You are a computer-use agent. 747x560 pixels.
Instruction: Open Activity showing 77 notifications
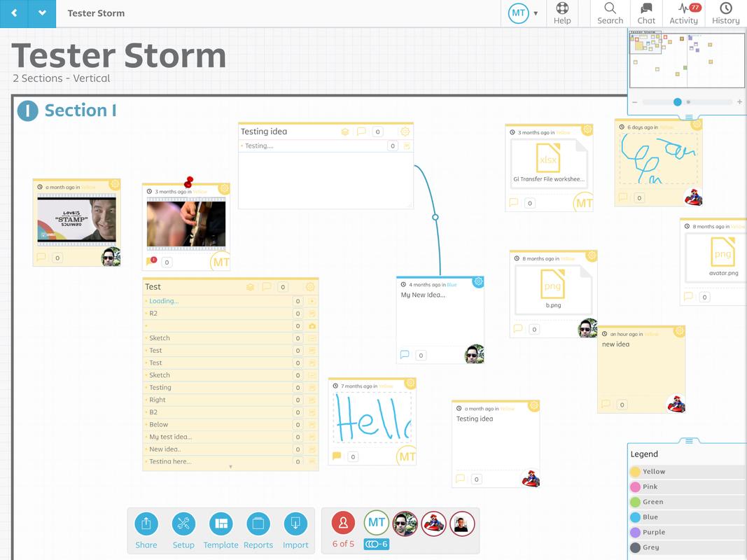coord(683,13)
